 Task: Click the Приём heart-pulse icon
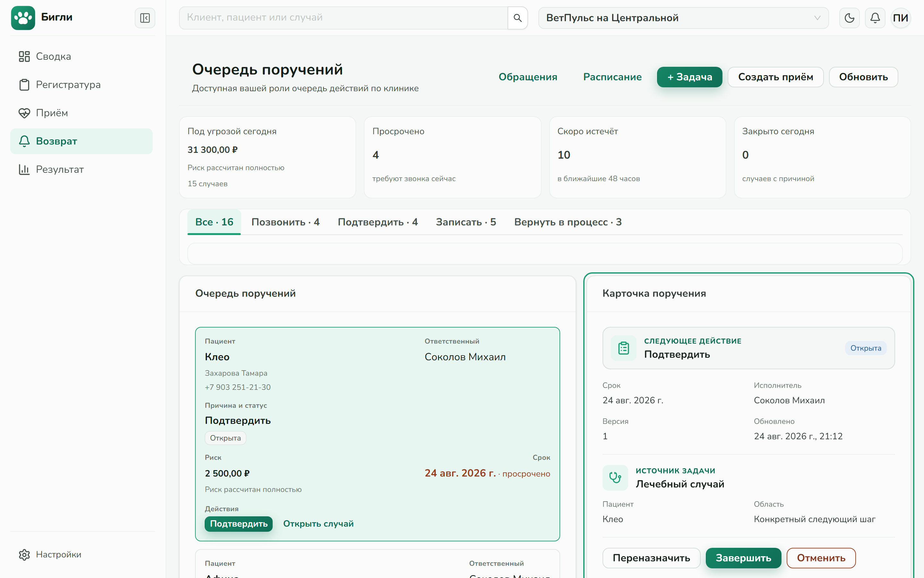[x=24, y=113]
